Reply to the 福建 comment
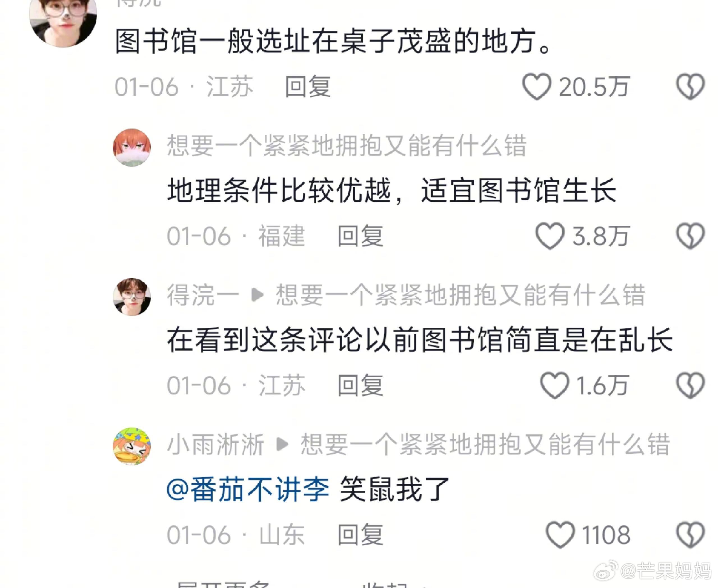This screenshot has height=588, width=718. 360,236
